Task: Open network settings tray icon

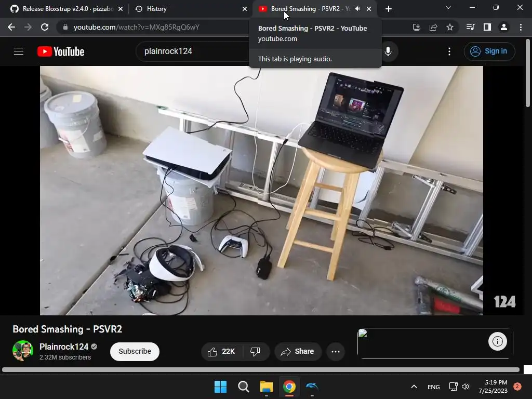Action: click(453, 387)
